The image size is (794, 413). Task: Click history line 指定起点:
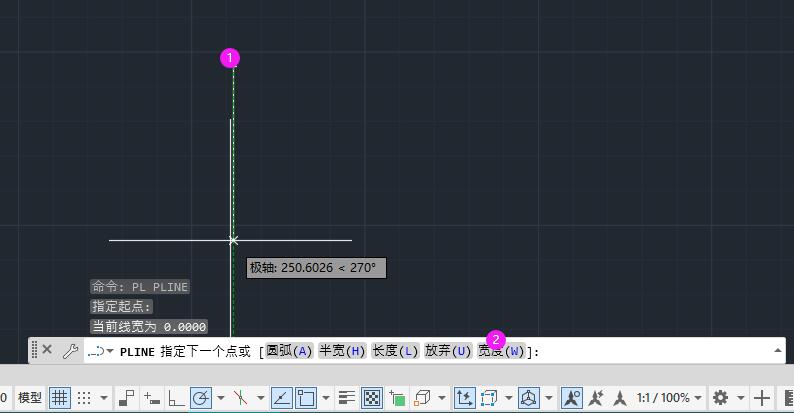[122, 306]
